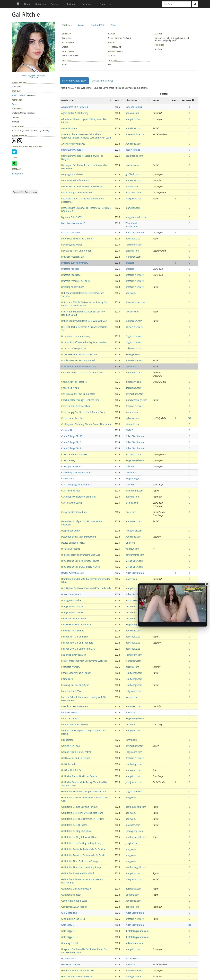
Task: Click the table Search input field
Action: click(x=183, y=94)
